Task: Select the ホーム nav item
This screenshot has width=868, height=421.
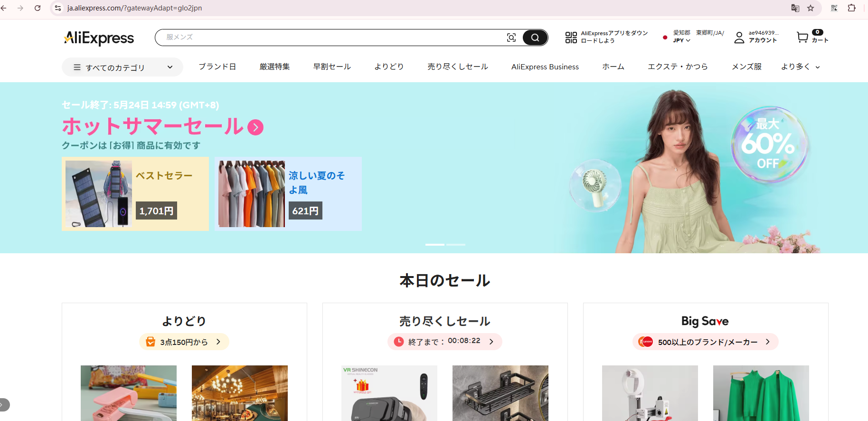Action: [x=613, y=67]
